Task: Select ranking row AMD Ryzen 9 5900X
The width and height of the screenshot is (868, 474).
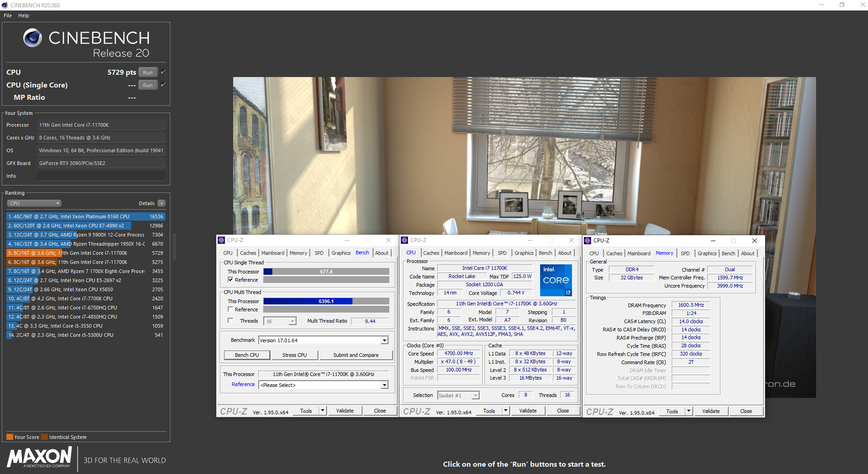Action: tap(86, 235)
